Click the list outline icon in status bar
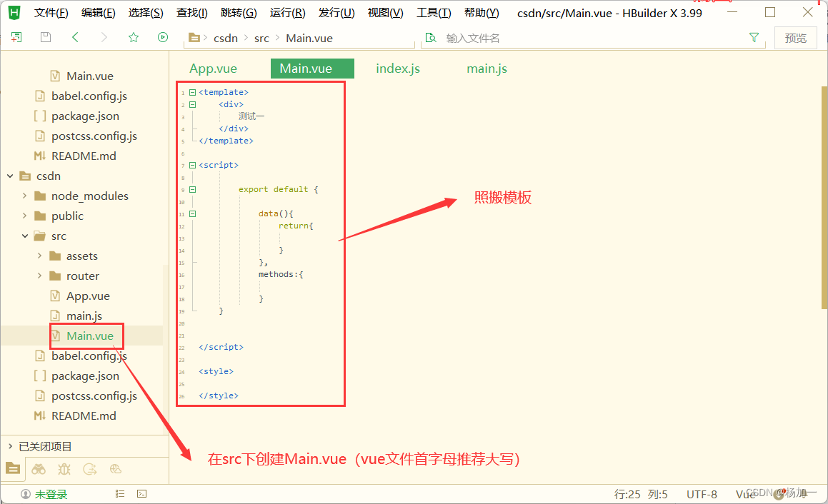The width and height of the screenshot is (828, 504). pos(120,494)
